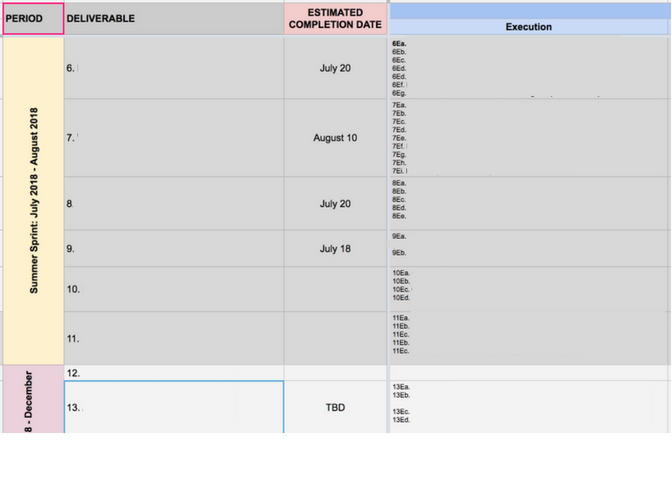
Task: Select the TBD completion date cell
Action: [335, 407]
